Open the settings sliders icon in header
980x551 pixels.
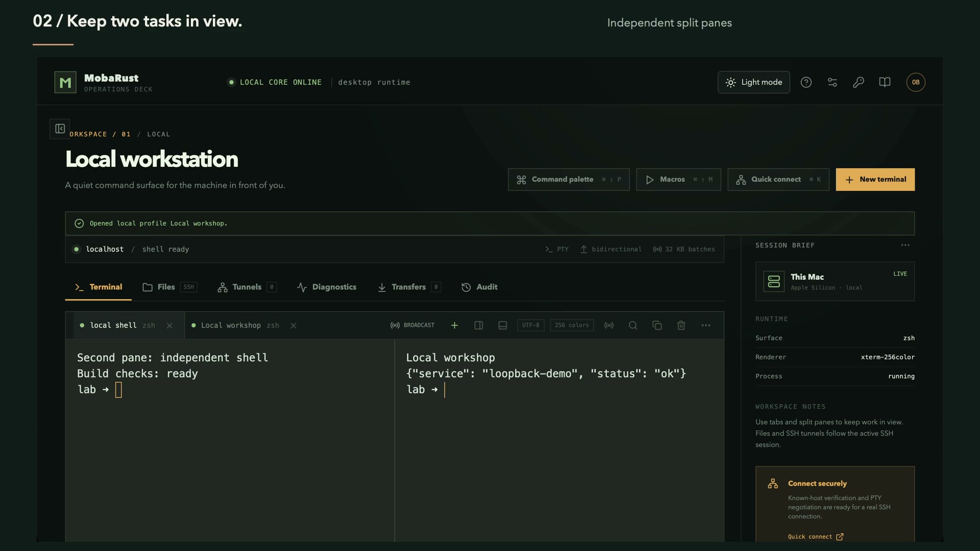(x=832, y=82)
